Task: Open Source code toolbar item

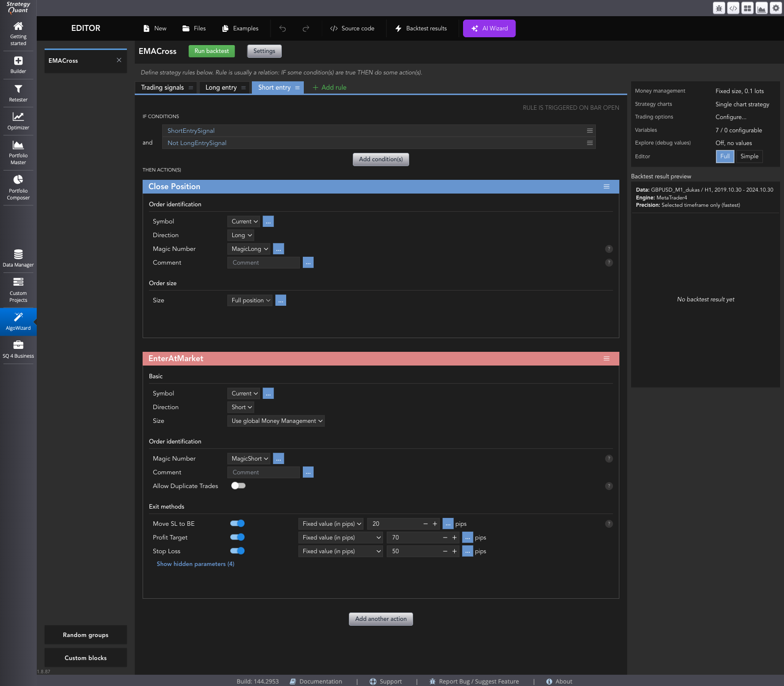Action: (352, 28)
